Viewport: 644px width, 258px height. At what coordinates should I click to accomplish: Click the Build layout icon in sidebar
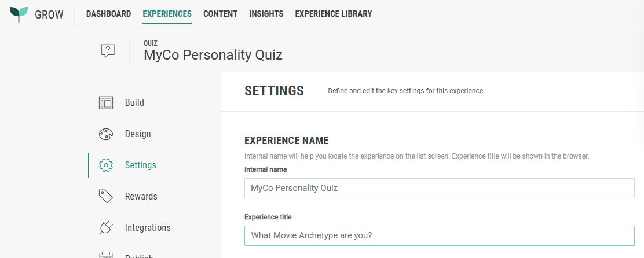click(105, 103)
